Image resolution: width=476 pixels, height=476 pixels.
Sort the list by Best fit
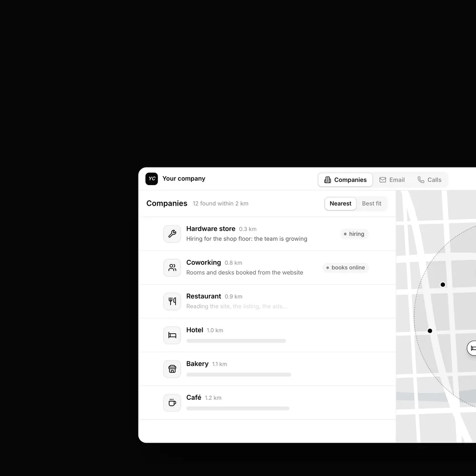pyautogui.click(x=372, y=203)
